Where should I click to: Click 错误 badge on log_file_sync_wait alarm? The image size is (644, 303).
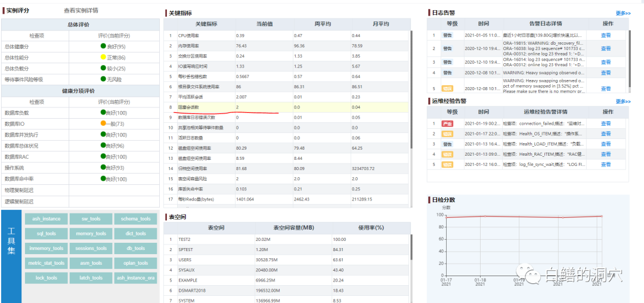pos(447,165)
